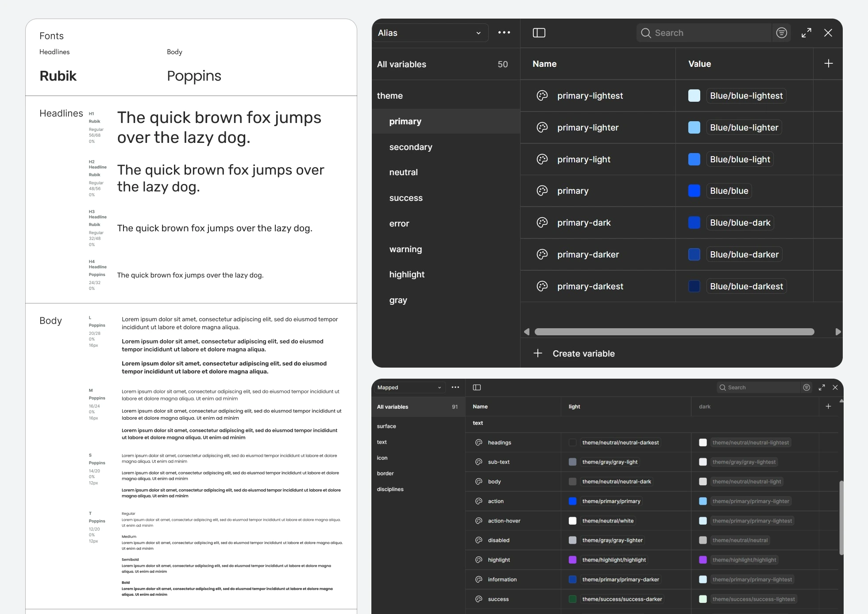868x614 pixels.
Task: Toggle sidebar panel icon in Mapped window
Action: click(477, 388)
